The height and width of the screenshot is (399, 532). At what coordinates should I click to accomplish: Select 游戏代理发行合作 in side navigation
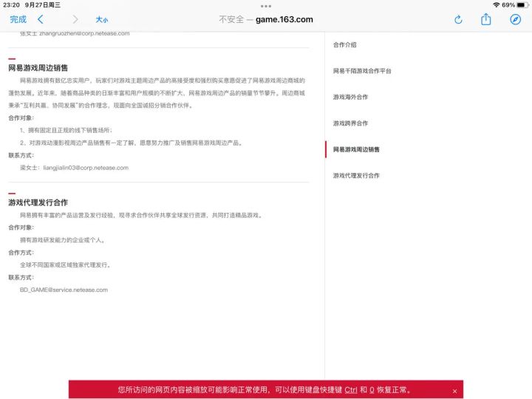pyautogui.click(x=356, y=175)
